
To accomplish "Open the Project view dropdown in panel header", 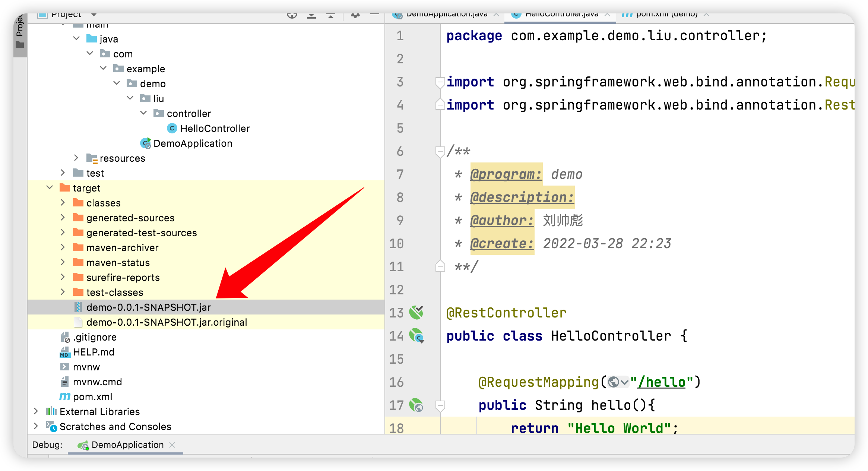I will [94, 15].
